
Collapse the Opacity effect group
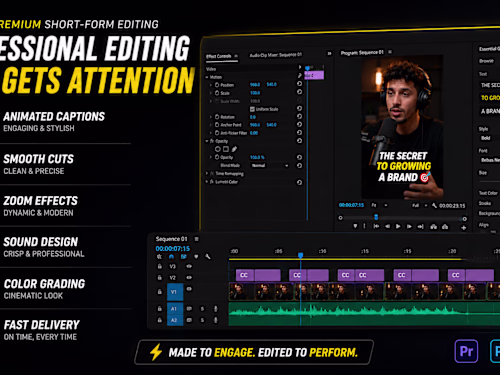[x=207, y=141]
